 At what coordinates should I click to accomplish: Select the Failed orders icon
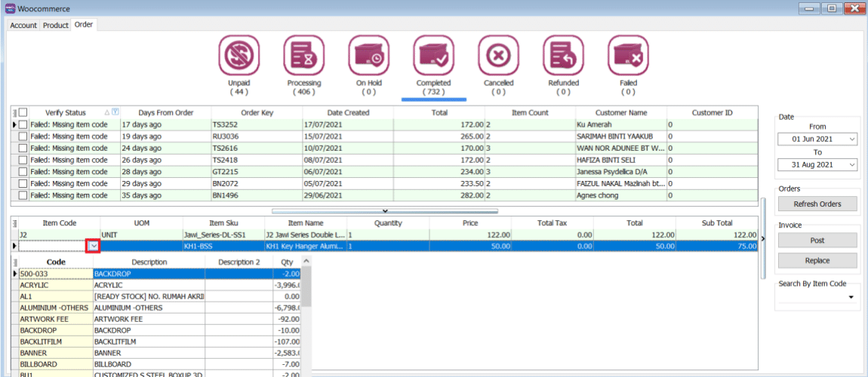[x=628, y=56]
